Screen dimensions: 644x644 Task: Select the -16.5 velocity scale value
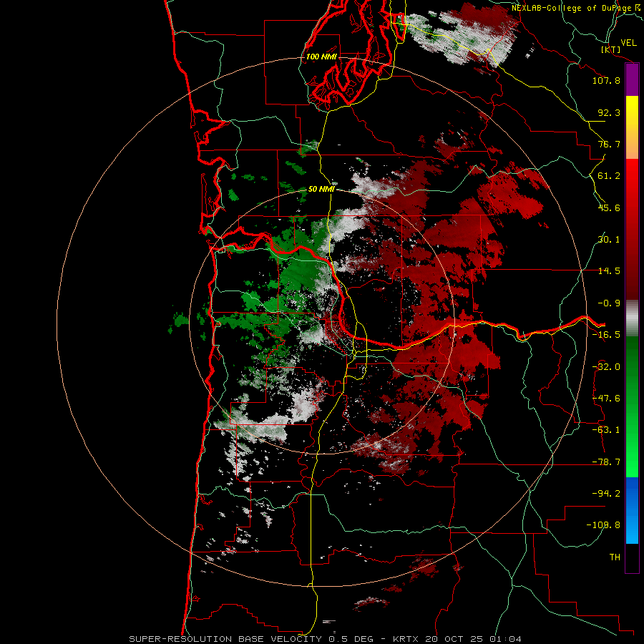606,335
